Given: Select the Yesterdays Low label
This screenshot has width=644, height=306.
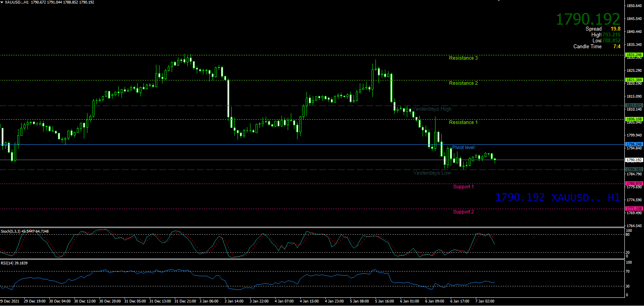Looking at the screenshot, I should pos(432,173).
